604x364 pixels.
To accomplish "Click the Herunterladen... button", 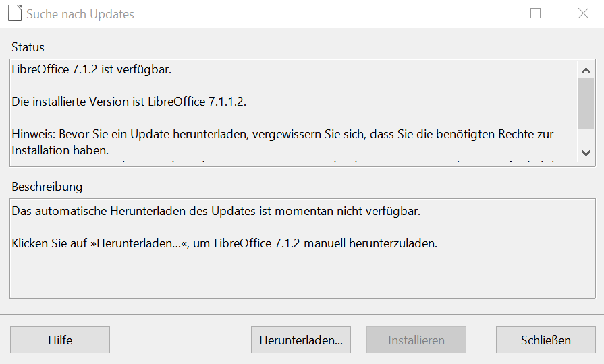I will coord(301,340).
